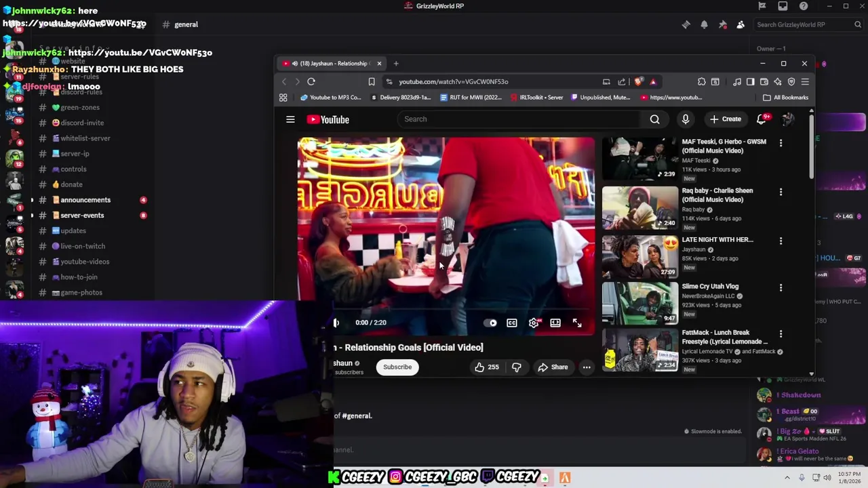
Task: Toggle browser sidebar panel icon
Action: tap(750, 81)
